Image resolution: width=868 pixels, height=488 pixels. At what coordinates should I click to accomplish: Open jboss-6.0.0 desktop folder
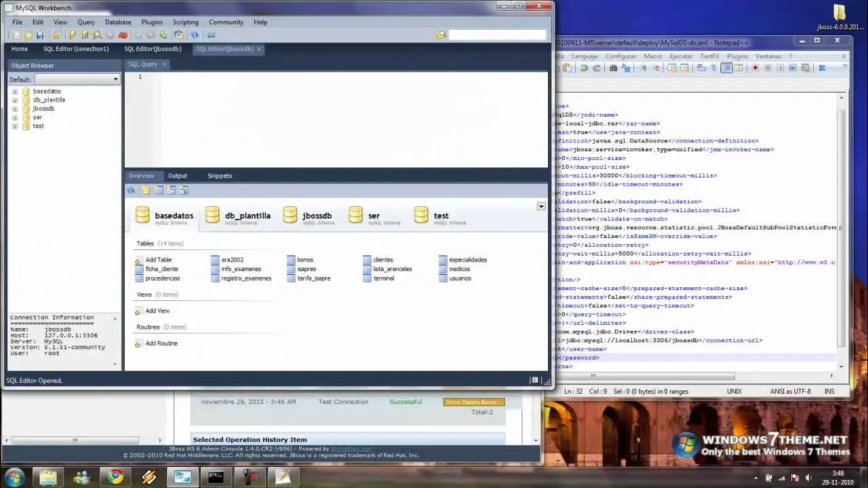click(x=840, y=17)
